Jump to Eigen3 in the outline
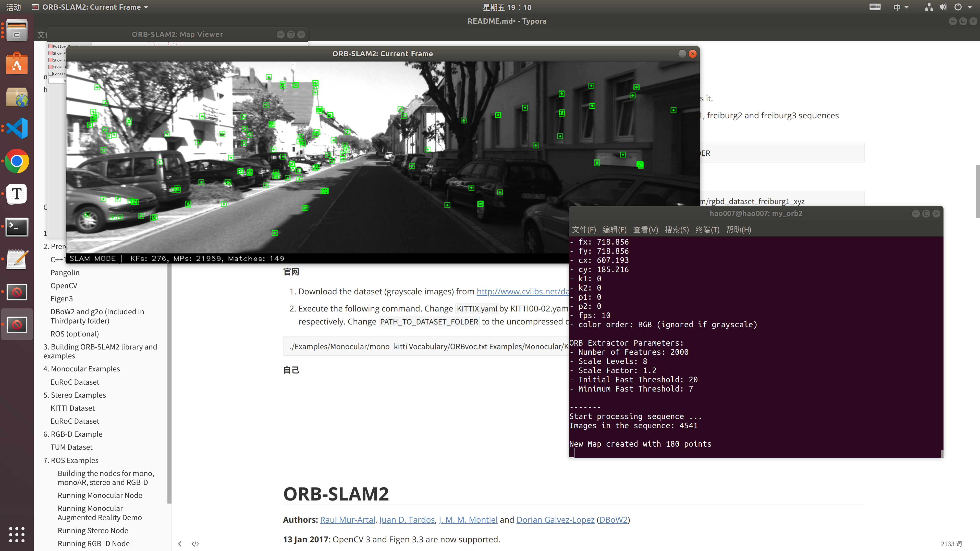 coord(62,298)
